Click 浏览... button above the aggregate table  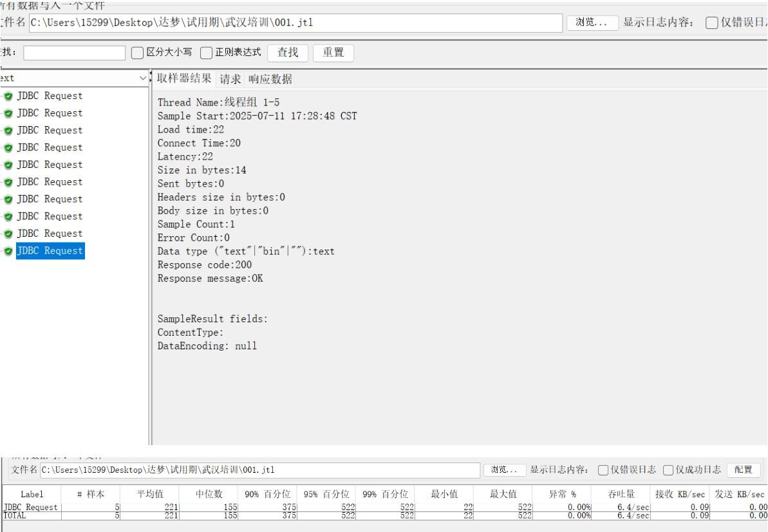point(505,470)
